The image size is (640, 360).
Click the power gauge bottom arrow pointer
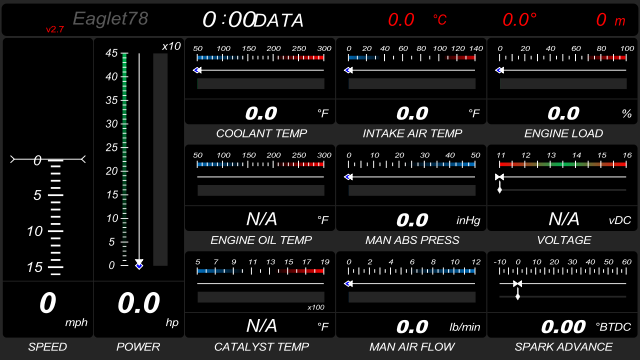tap(139, 264)
